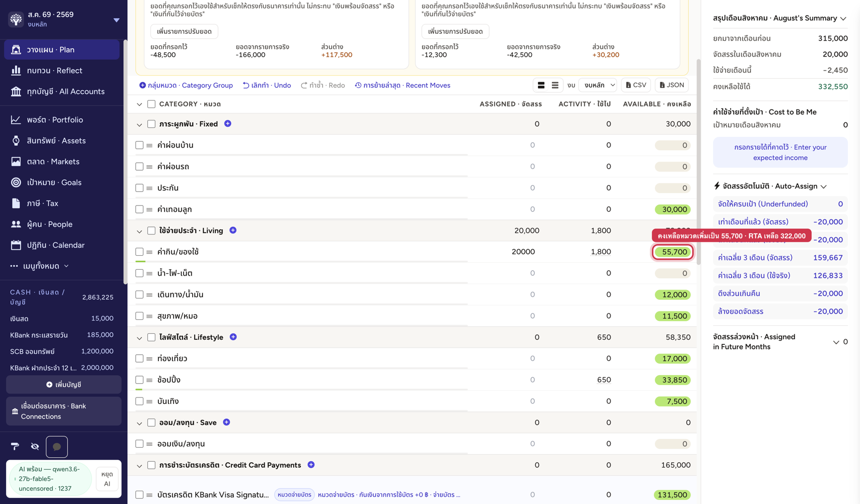This screenshot has width=860, height=504.
Task: Click the drag handle on ท่องเที่ยว row
Action: (x=149, y=359)
